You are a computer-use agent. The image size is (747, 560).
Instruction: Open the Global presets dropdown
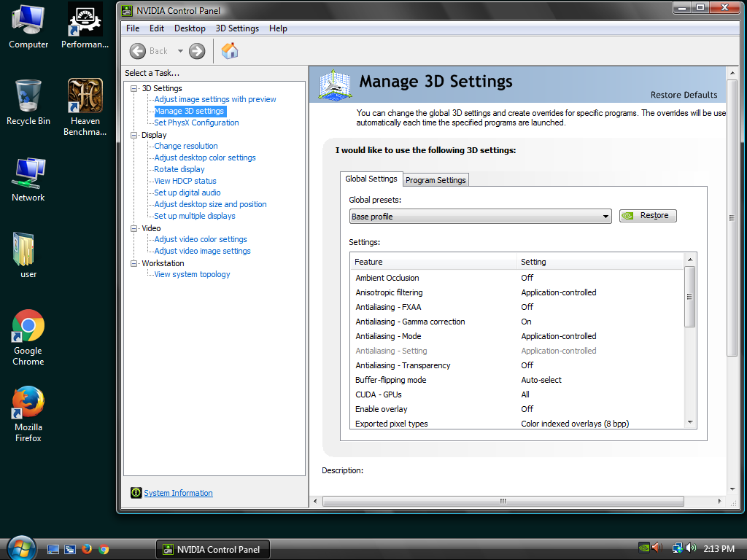point(605,216)
